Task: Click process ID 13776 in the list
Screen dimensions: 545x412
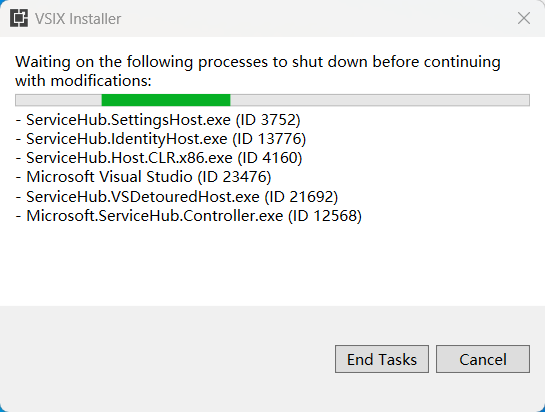Action: click(x=269, y=139)
